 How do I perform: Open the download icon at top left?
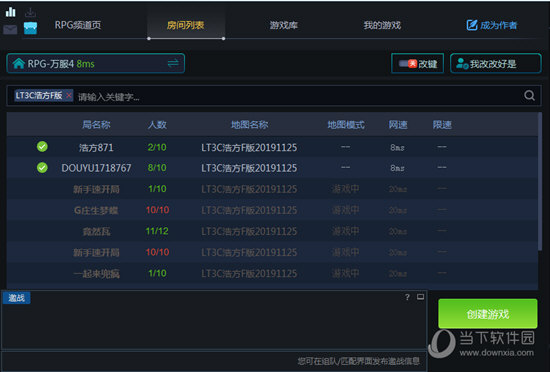click(31, 12)
